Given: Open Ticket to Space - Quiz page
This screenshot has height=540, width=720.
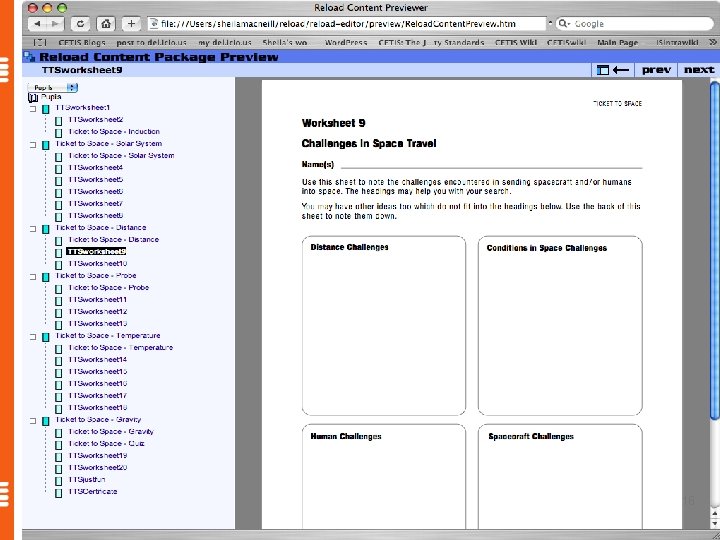Looking at the screenshot, I should click(107, 444).
